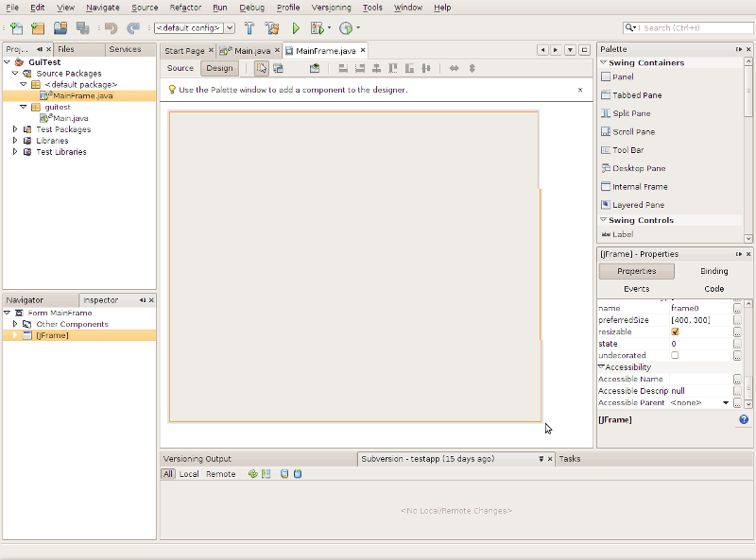The height and width of the screenshot is (560, 756).
Task: Open the default config dropdown
Action: coord(230,28)
